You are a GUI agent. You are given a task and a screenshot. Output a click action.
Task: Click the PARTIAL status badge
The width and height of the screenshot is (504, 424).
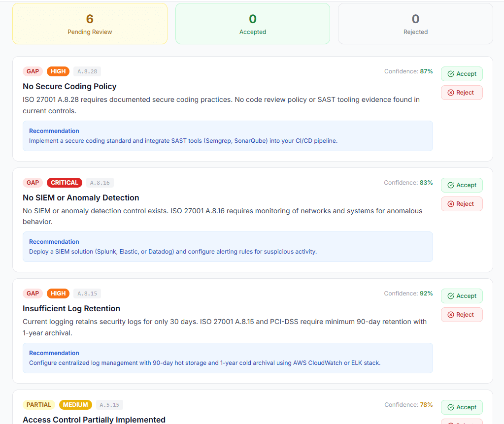tap(39, 404)
